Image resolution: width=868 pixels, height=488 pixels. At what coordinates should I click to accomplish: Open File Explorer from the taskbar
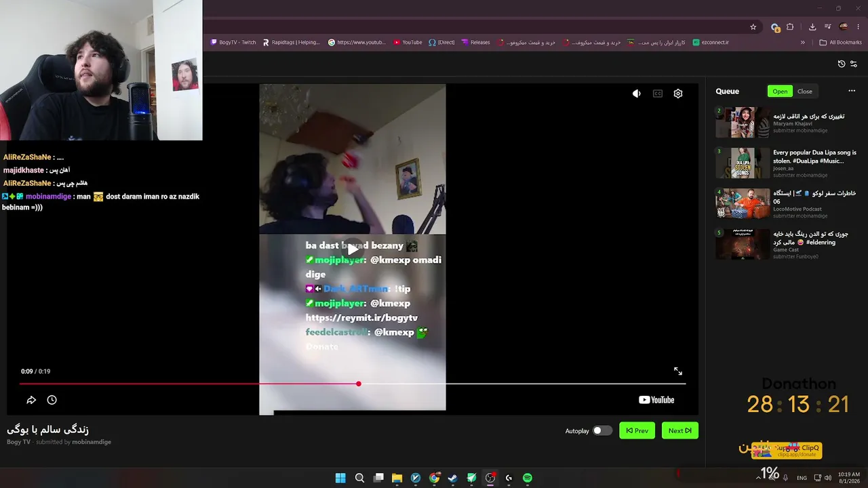(x=397, y=478)
